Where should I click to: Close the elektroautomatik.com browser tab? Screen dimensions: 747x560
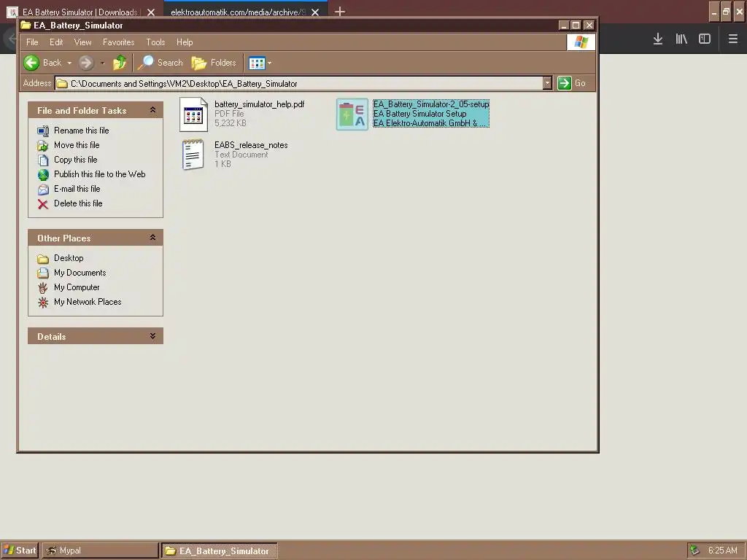315,12
